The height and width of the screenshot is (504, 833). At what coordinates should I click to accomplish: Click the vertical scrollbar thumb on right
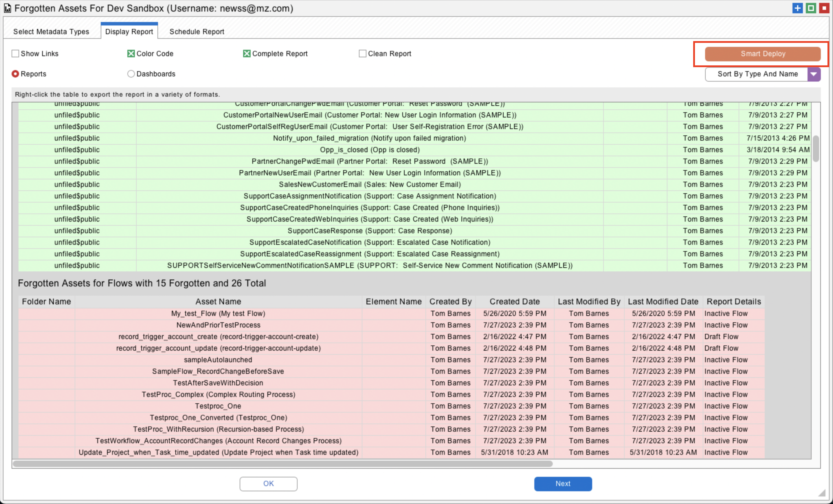point(816,149)
